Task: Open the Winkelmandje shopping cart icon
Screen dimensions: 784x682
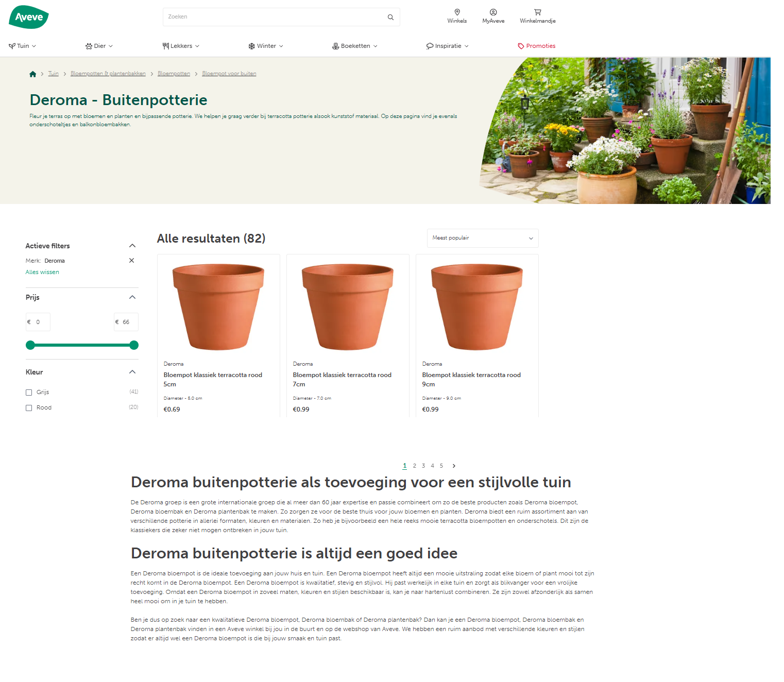Action: [x=537, y=12]
